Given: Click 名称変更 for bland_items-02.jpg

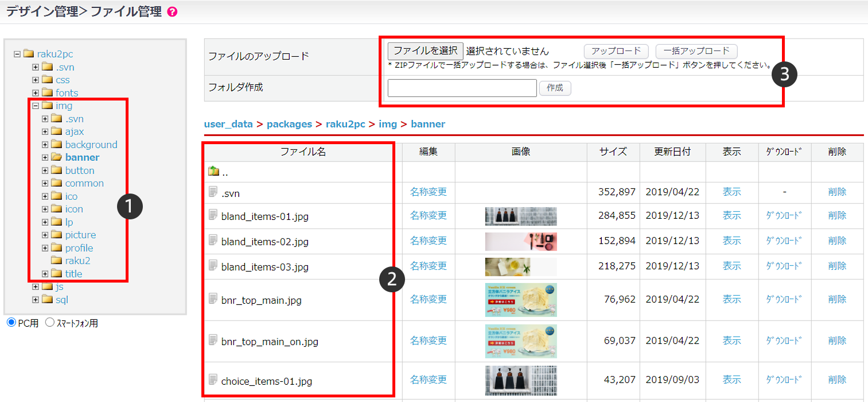Looking at the screenshot, I should [x=428, y=241].
